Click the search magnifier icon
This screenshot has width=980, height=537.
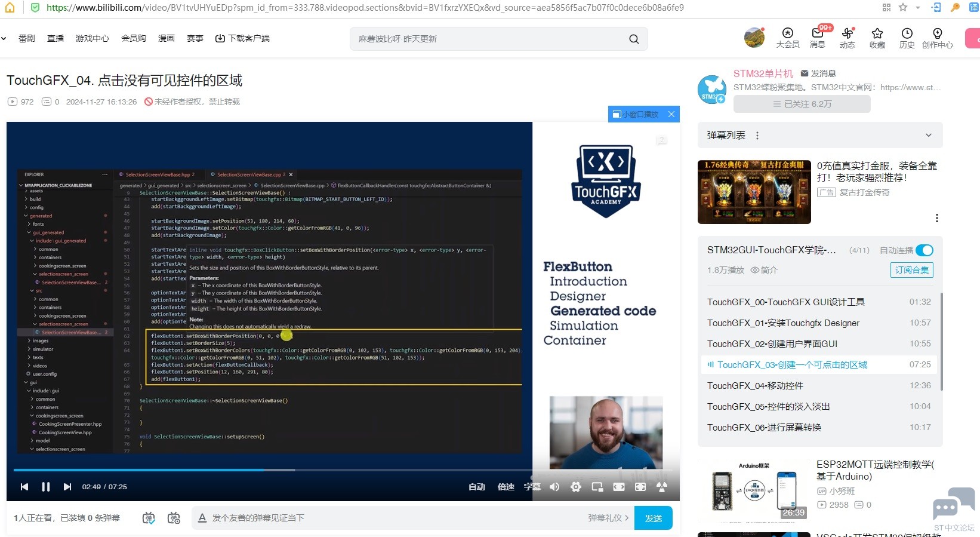(x=634, y=39)
